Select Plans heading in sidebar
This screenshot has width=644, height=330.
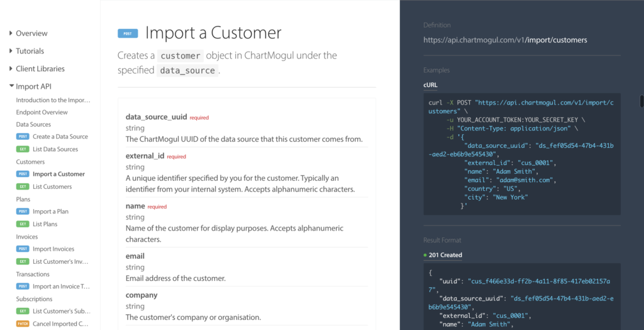[23, 199]
